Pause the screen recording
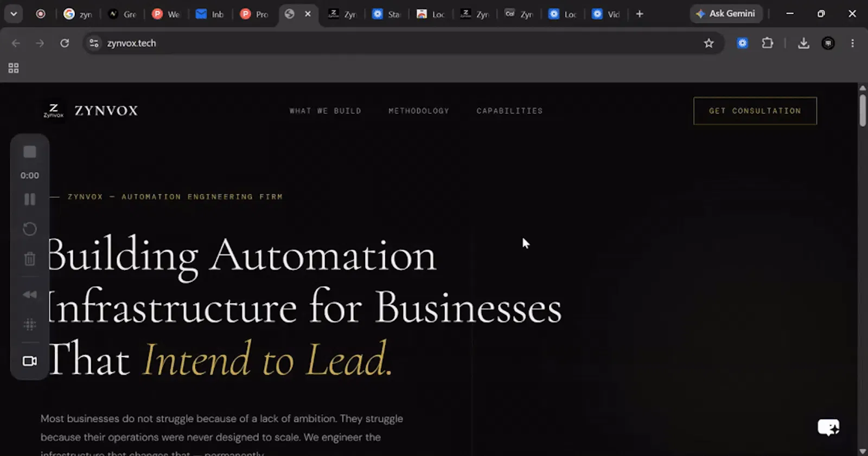This screenshot has width=868, height=456. coord(30,200)
